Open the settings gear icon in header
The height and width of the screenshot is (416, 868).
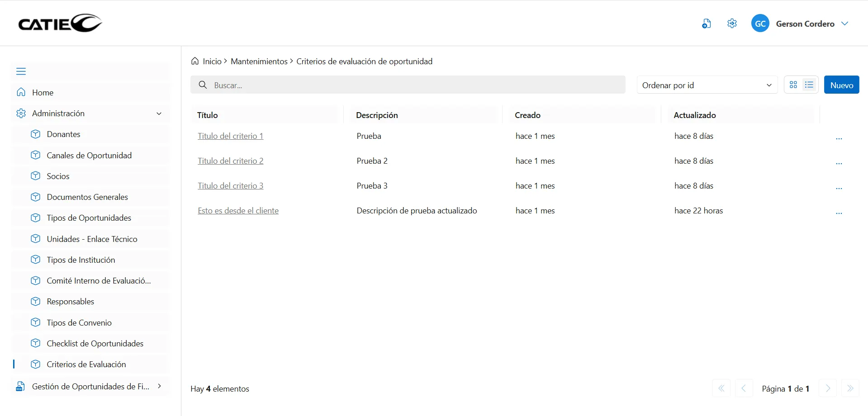coord(732,24)
